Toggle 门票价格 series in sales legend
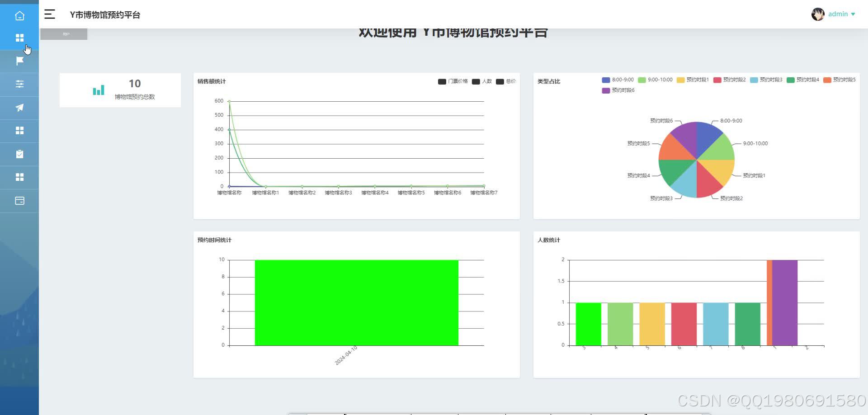Image resolution: width=868 pixels, height=415 pixels. pyautogui.click(x=453, y=81)
